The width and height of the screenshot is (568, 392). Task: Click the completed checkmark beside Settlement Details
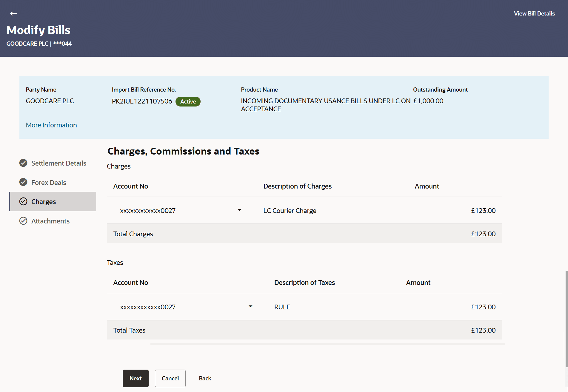[x=23, y=163]
